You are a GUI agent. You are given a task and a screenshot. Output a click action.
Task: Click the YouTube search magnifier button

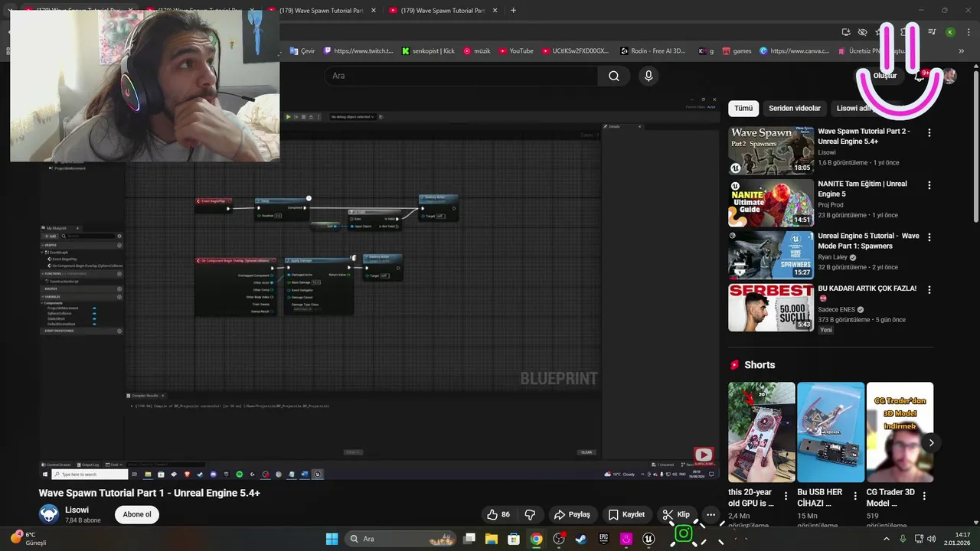614,76
